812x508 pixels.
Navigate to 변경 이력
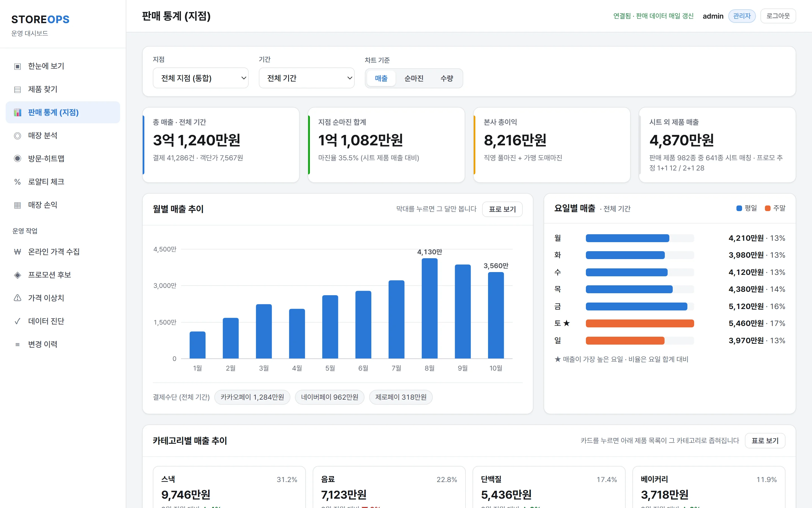(63, 344)
